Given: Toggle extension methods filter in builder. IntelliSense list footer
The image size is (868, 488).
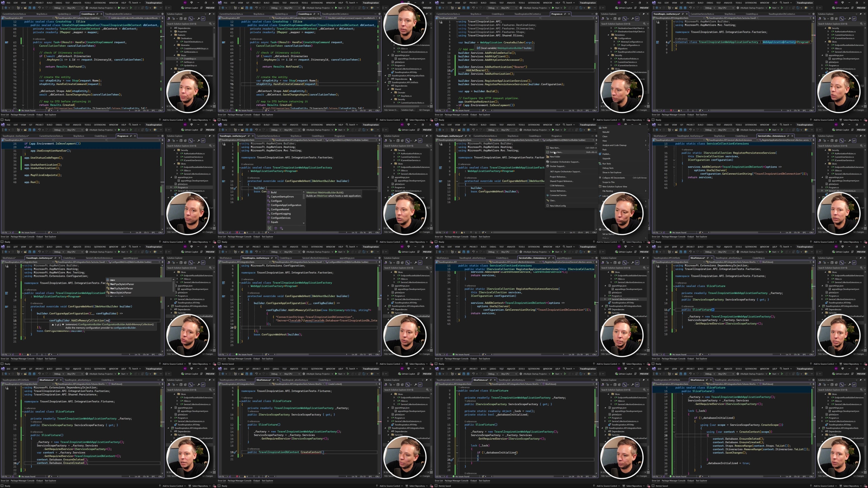Looking at the screenshot, I should 282,228.
